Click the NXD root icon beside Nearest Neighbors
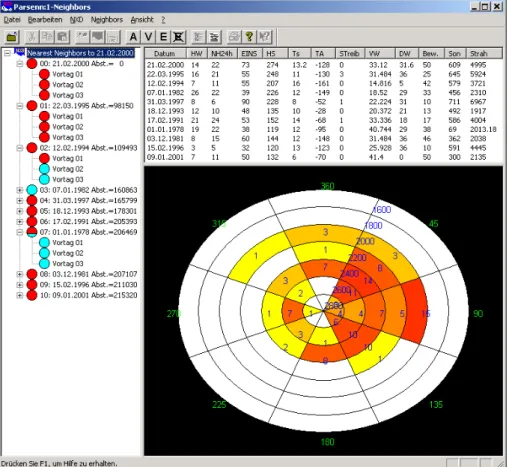 pyautogui.click(x=20, y=52)
